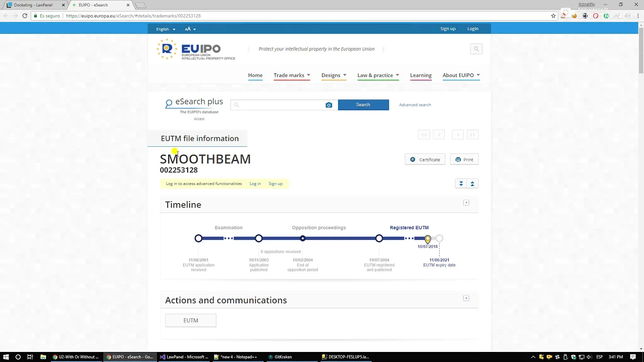Click the Log in link in yellow banner
Image resolution: width=644 pixels, height=362 pixels.
coord(255,184)
